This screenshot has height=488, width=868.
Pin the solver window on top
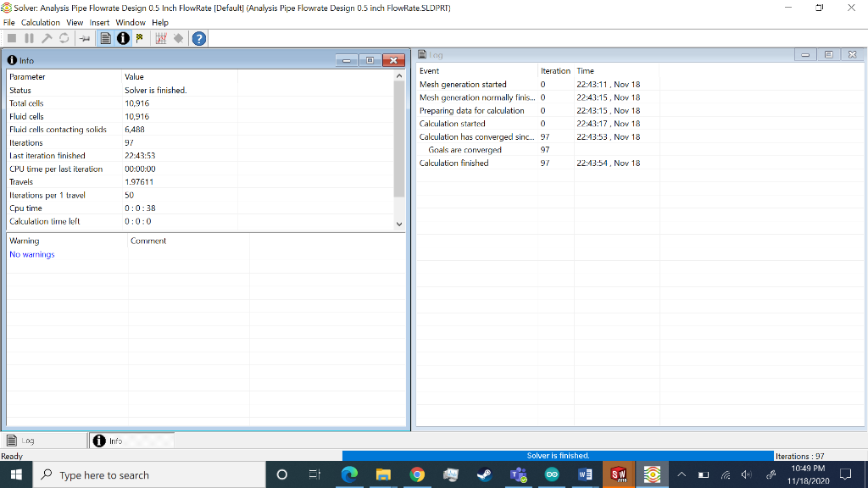click(86, 37)
